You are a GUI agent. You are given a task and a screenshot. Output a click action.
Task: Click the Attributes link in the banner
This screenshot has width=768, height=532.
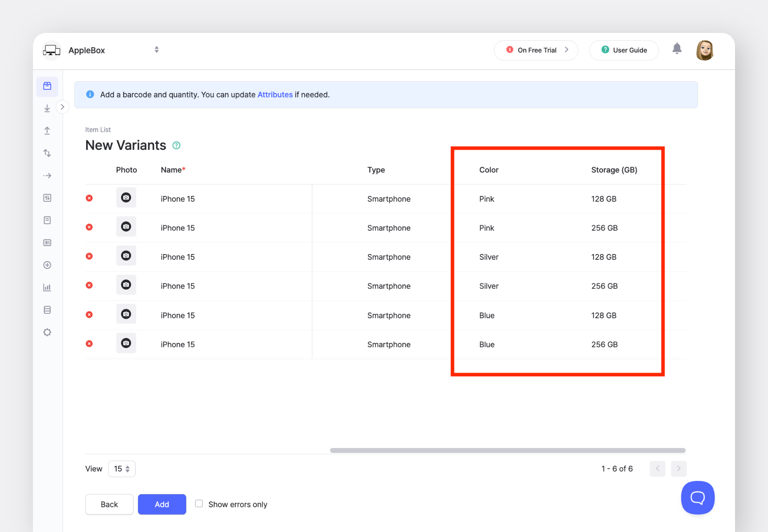(275, 95)
